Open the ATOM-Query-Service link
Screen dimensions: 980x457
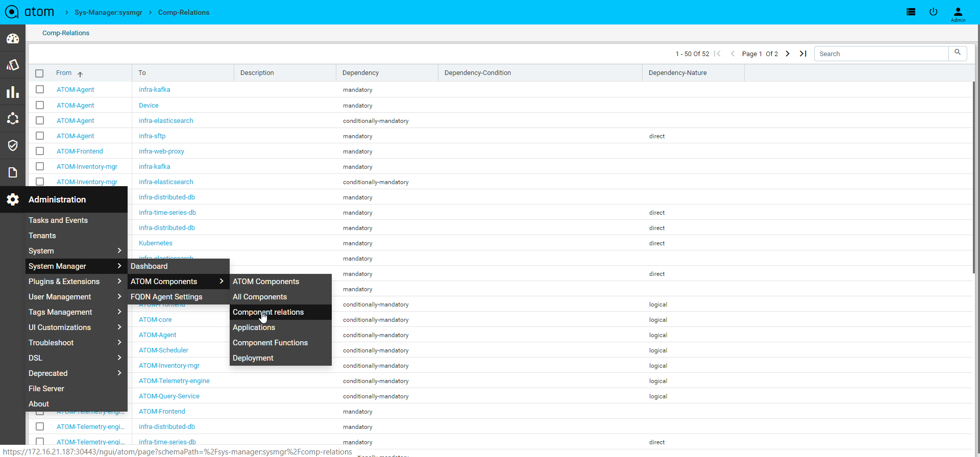(169, 396)
